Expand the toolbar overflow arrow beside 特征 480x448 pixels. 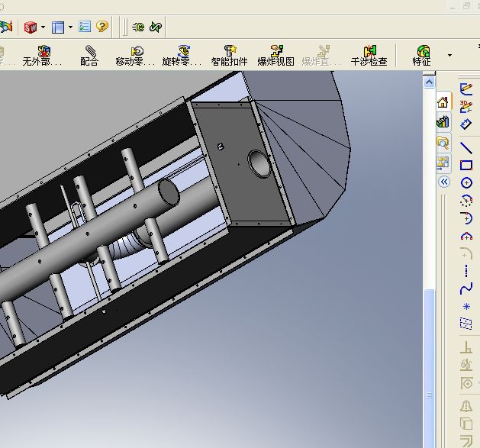coord(449,56)
